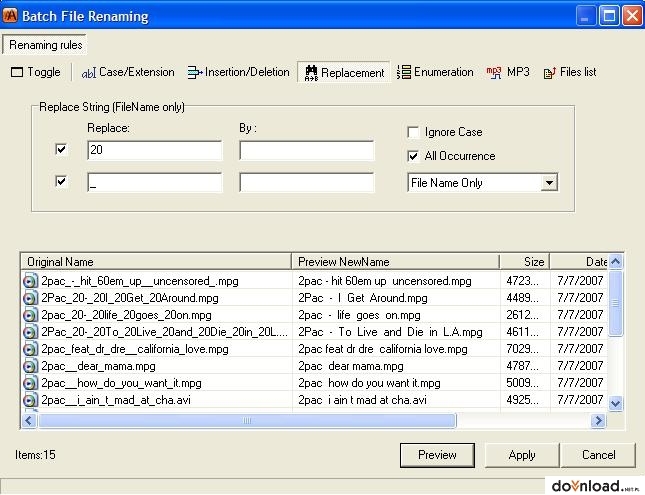Select the Renaming rules tab
Viewport: 645px width, 495px height.
tap(45, 45)
